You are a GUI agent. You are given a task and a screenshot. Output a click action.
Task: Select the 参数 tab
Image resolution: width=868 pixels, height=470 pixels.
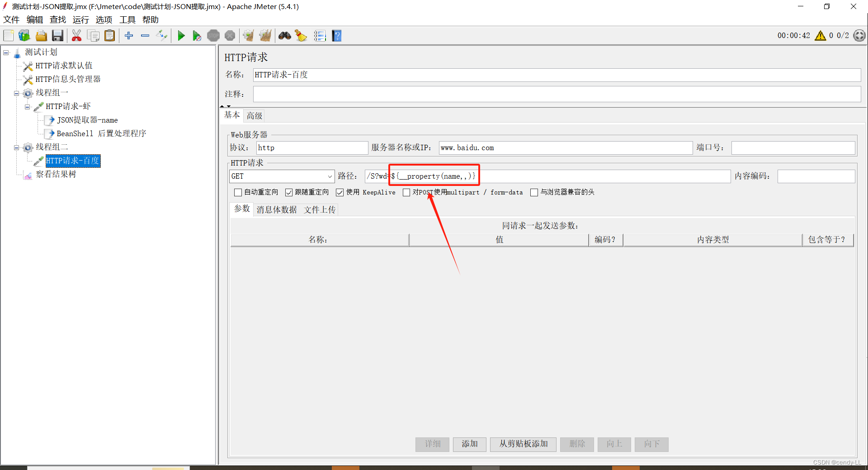[242, 209]
